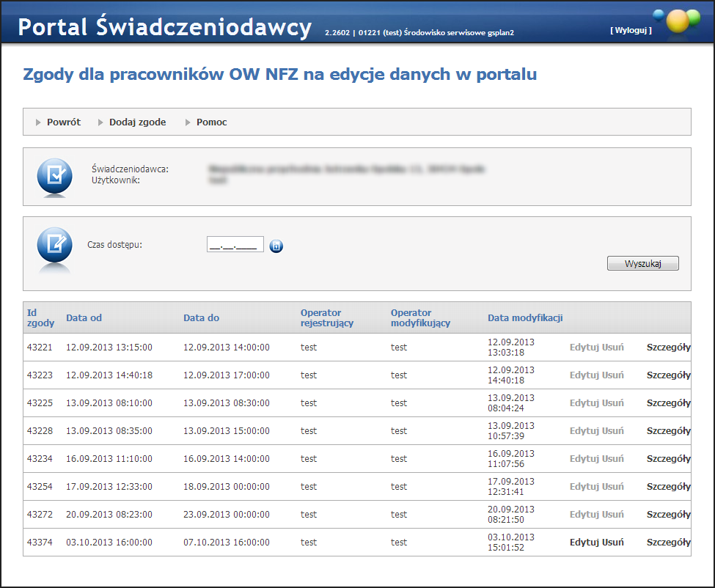Open Szczegóły for consent 43254

[668, 487]
